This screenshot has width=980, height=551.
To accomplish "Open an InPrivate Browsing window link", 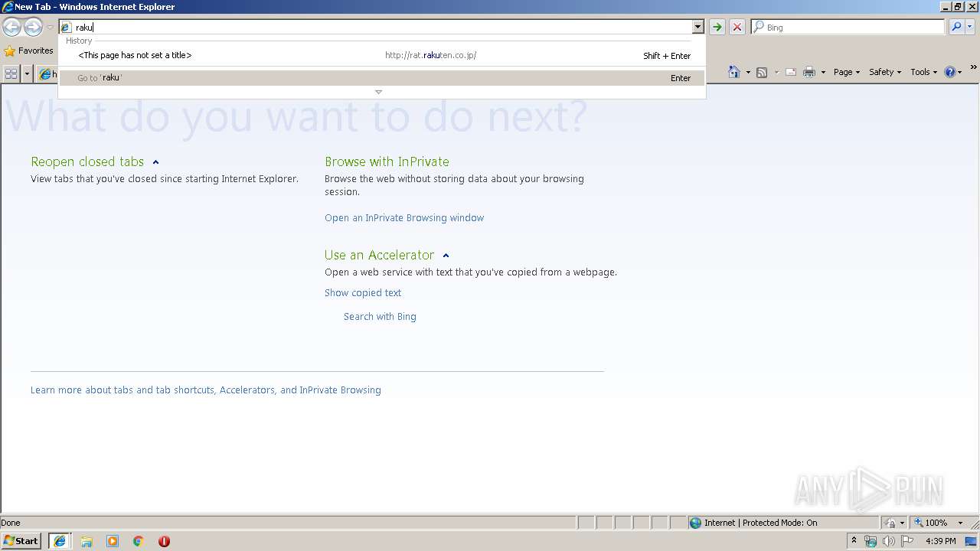I will point(404,217).
